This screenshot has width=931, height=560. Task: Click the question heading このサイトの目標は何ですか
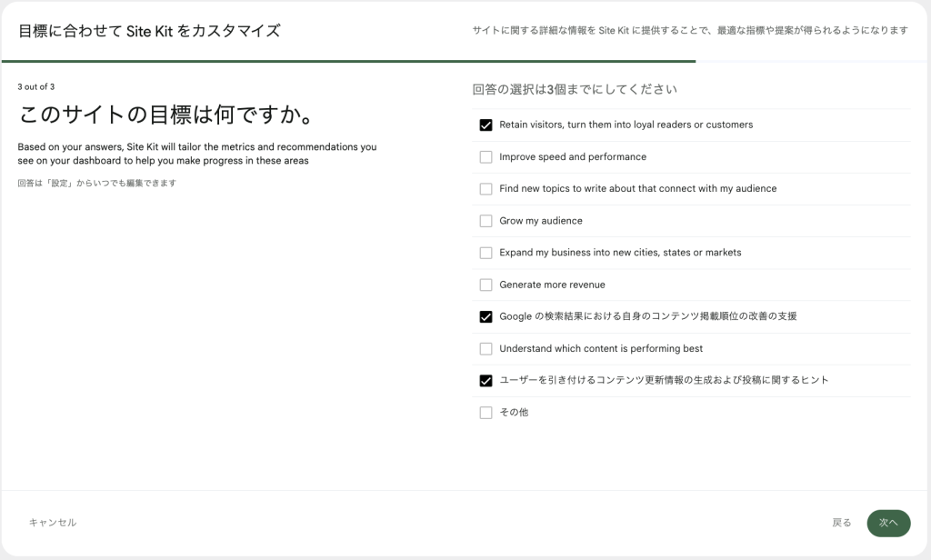165,115
